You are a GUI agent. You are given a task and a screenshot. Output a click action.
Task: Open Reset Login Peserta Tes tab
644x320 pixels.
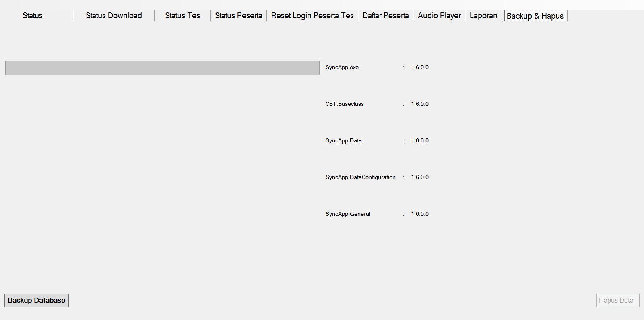(312, 16)
